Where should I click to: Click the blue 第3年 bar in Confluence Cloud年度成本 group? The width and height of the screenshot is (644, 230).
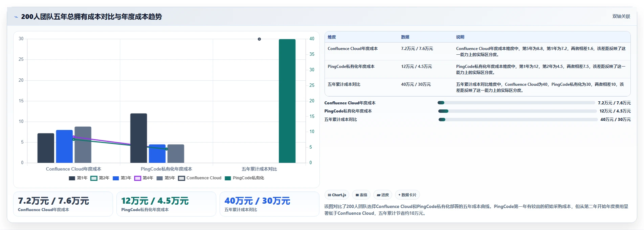[64, 147]
